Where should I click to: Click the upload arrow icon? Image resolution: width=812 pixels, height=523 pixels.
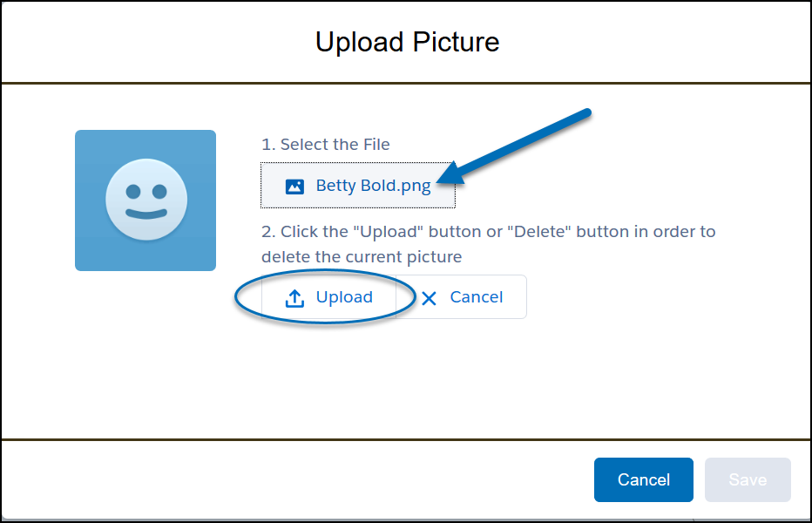[x=294, y=298]
